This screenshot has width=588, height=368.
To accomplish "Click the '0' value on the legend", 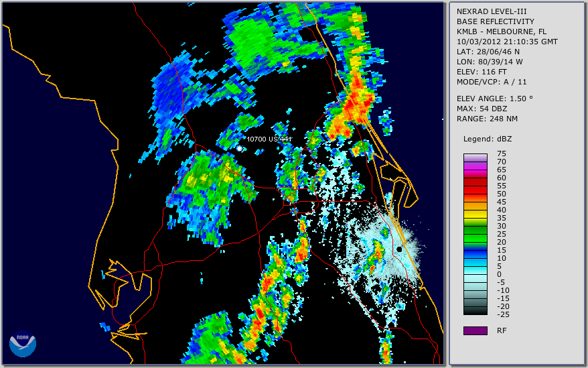I will click(x=499, y=274).
